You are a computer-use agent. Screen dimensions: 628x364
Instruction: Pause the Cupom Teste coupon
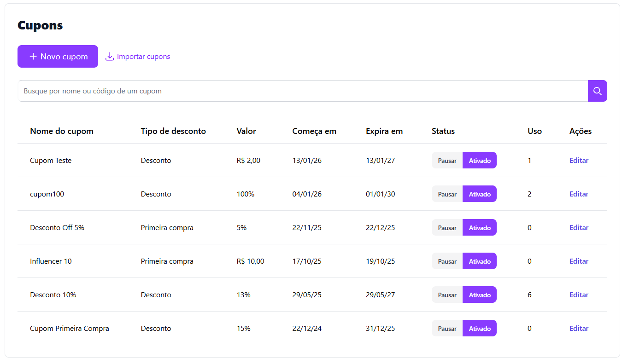pos(447,161)
